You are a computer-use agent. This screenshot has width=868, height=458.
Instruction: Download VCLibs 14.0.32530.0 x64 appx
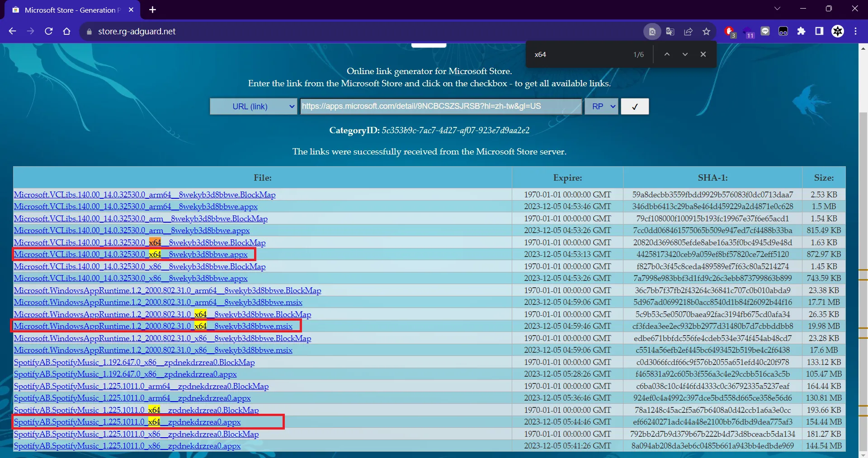131,254
